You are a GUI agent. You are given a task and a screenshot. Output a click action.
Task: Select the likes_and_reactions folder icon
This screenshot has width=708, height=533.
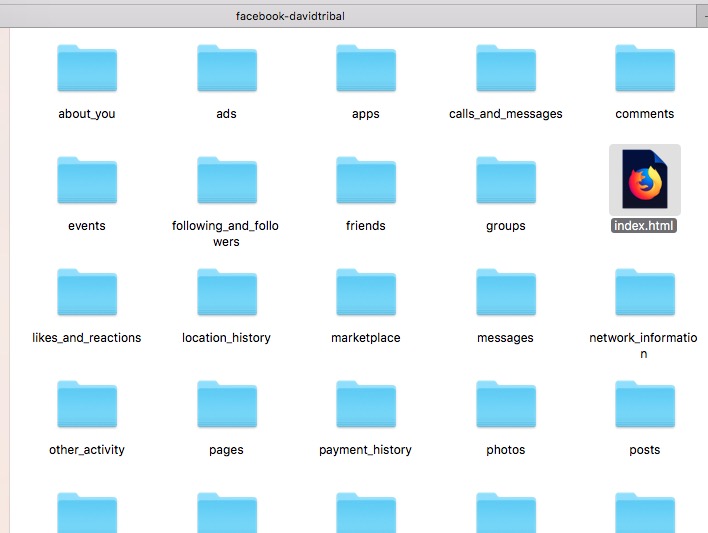coord(87,292)
